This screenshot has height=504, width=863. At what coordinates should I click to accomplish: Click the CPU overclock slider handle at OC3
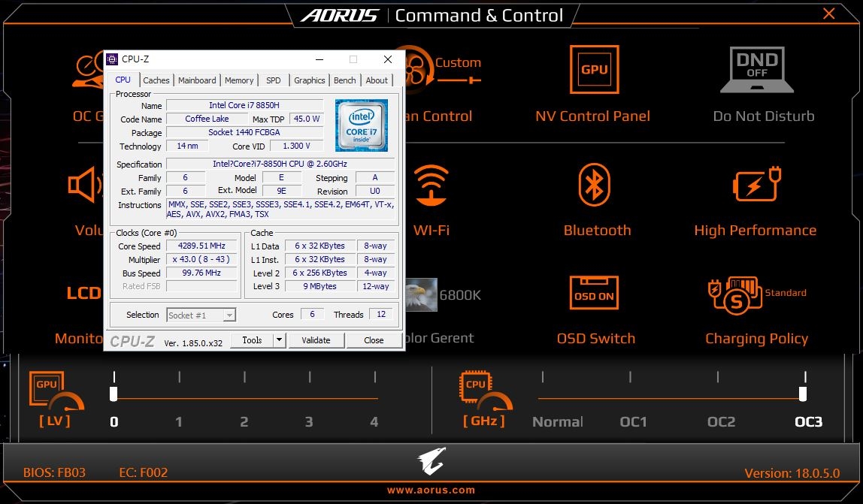tap(803, 394)
